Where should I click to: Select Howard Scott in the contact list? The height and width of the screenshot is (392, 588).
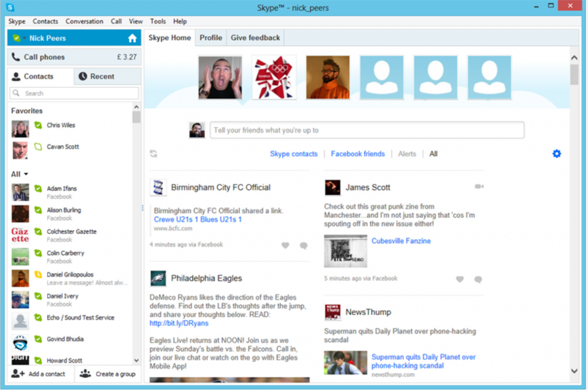(x=71, y=360)
